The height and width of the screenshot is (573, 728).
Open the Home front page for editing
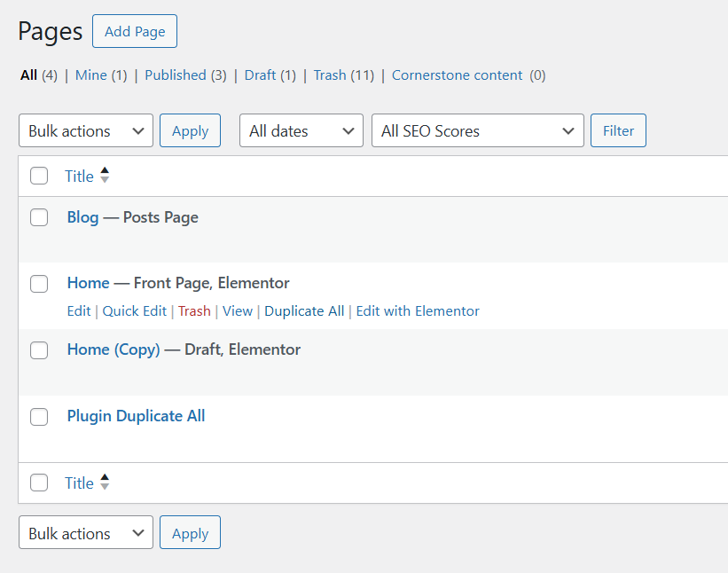(78, 310)
